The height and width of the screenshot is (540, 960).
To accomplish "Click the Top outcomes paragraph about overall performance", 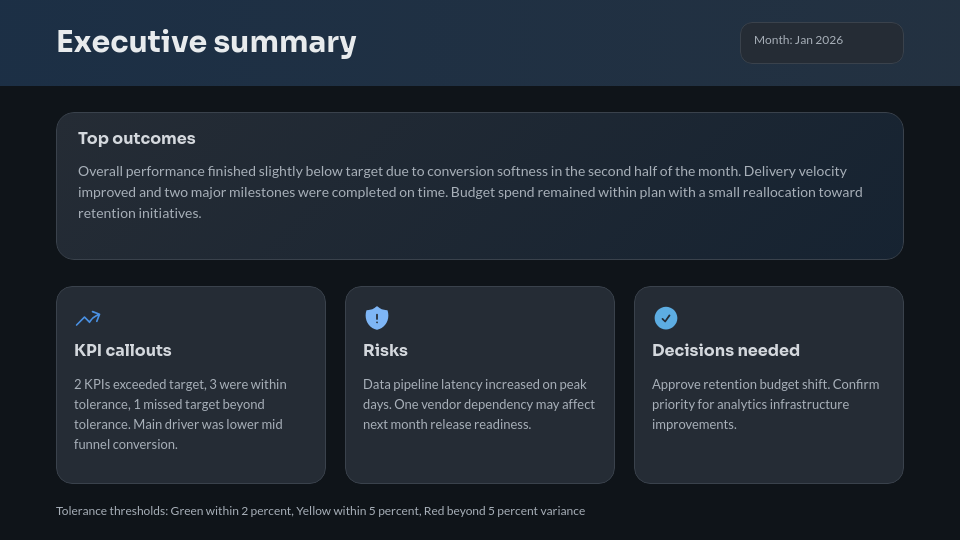I will coord(470,192).
